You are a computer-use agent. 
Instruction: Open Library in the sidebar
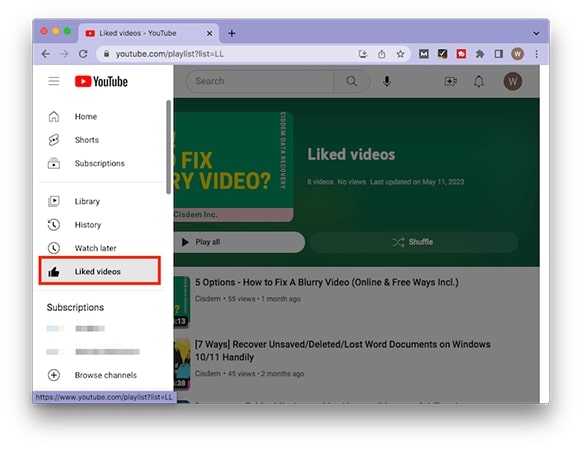coord(101,201)
